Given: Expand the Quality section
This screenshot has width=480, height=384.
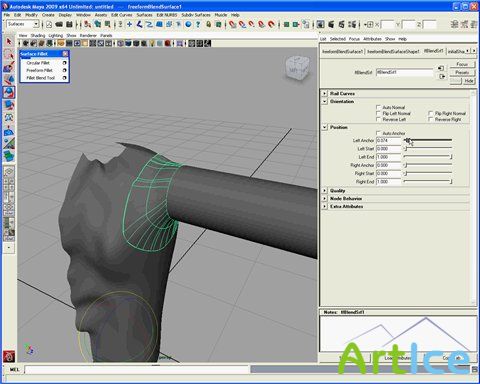Looking at the screenshot, I should pos(325,190).
